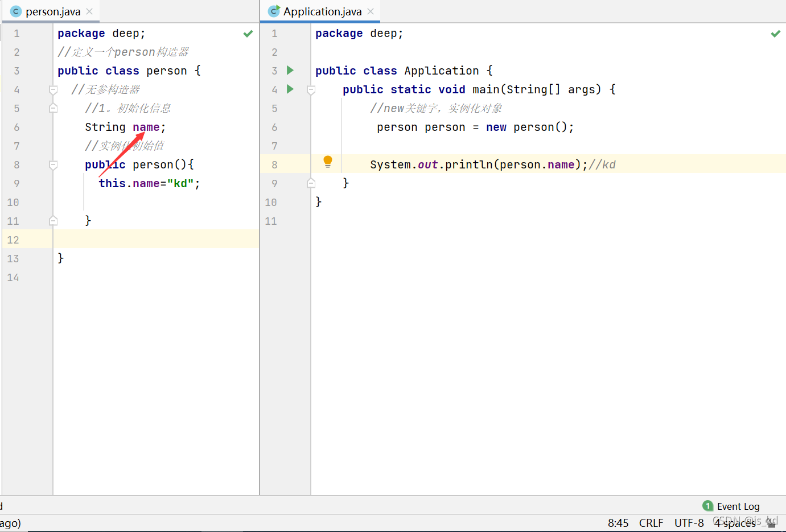The image size is (786, 532).
Task: Click 'public class Application' declaration
Action: click(397, 71)
